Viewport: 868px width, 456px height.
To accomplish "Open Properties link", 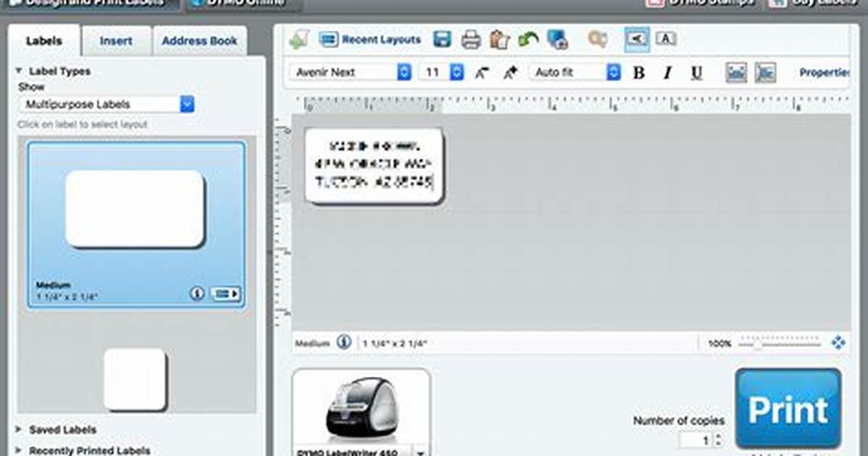I will coord(824,73).
